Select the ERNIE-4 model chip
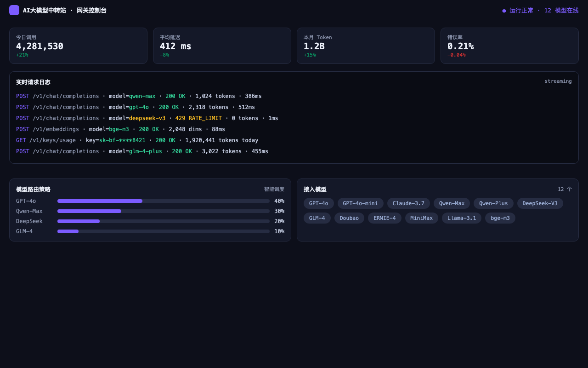 [384, 218]
